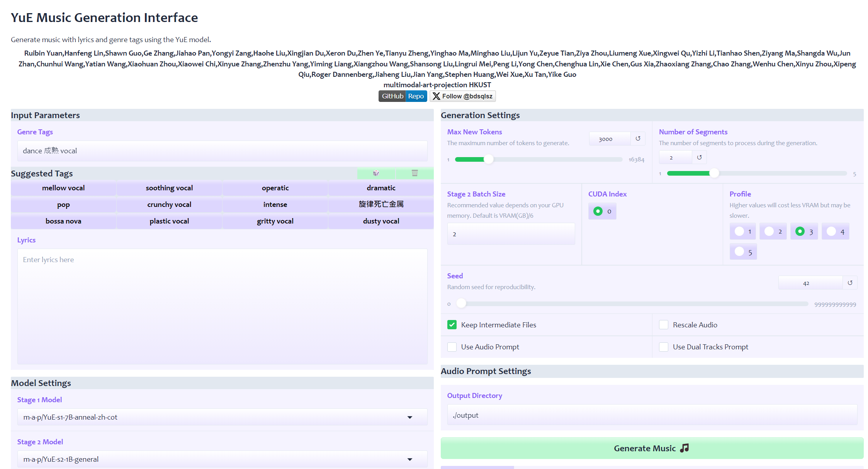Click the 'Audio Prompt Settings' heading

pyautogui.click(x=486, y=371)
